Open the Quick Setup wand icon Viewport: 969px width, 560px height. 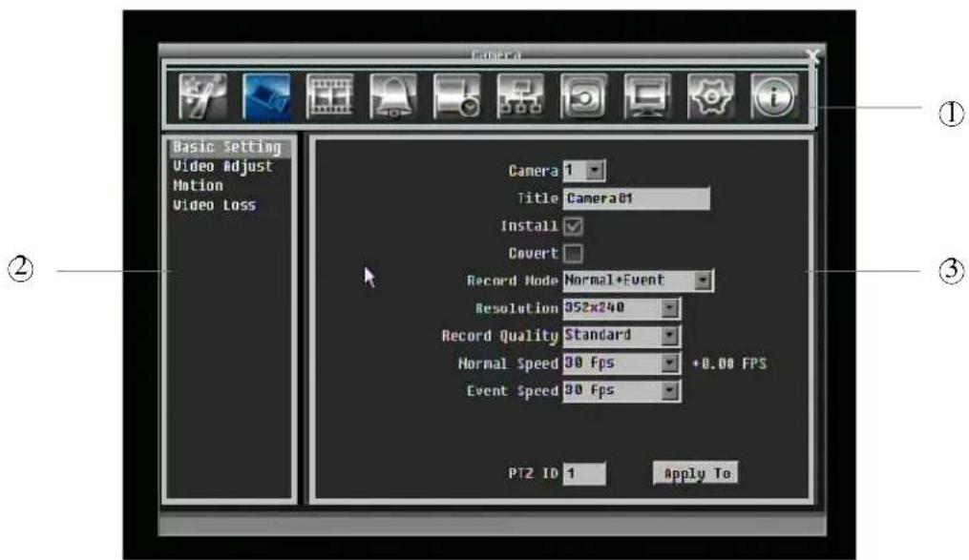(202, 96)
